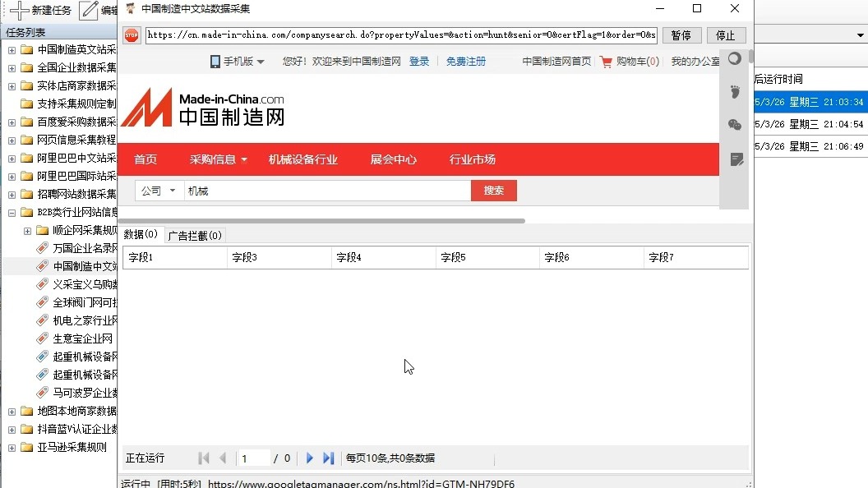Click the 停止 button
This screenshot has width=868, height=488.
(726, 35)
